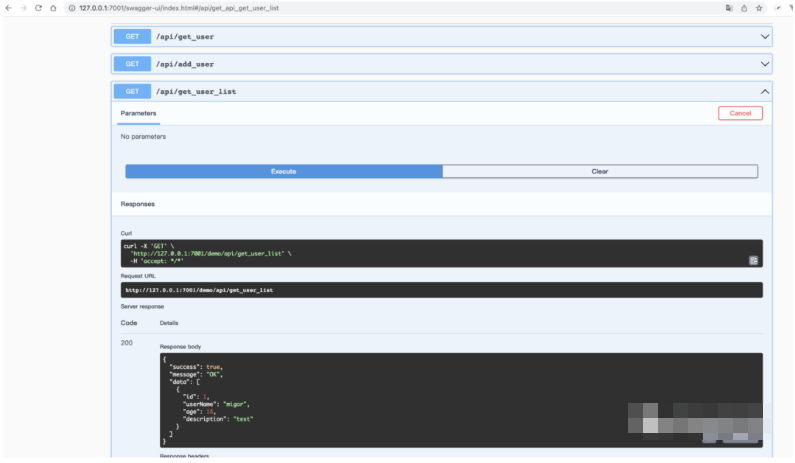The width and height of the screenshot is (795, 463).
Task: Click the browser back arrow
Action: (8, 7)
